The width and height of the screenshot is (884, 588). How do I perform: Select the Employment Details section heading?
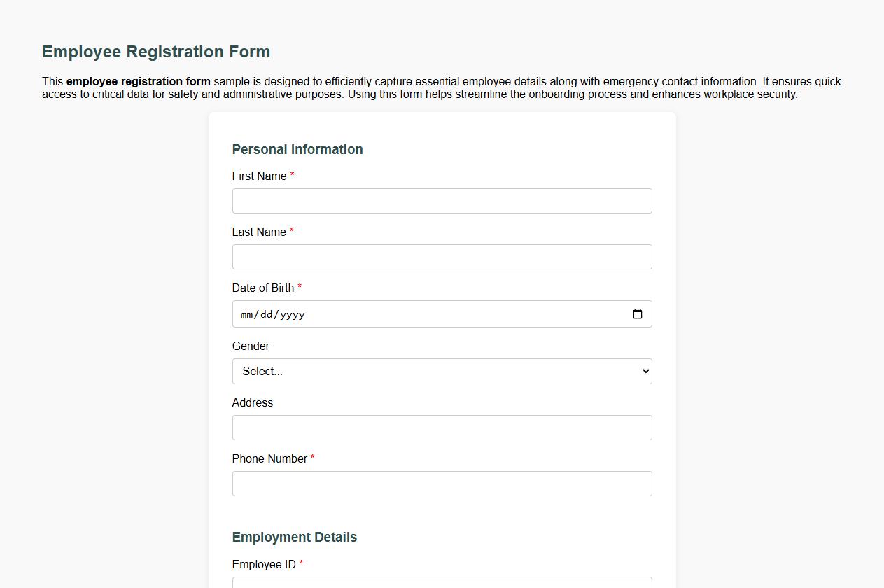(x=295, y=538)
